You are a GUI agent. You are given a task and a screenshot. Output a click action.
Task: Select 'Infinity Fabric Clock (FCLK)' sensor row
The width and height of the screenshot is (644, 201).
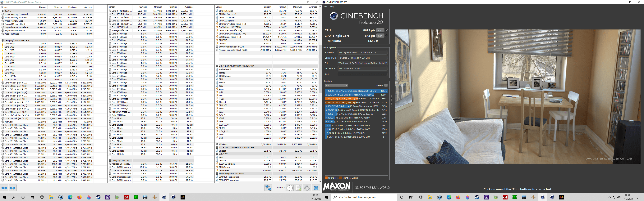coord(267,47)
